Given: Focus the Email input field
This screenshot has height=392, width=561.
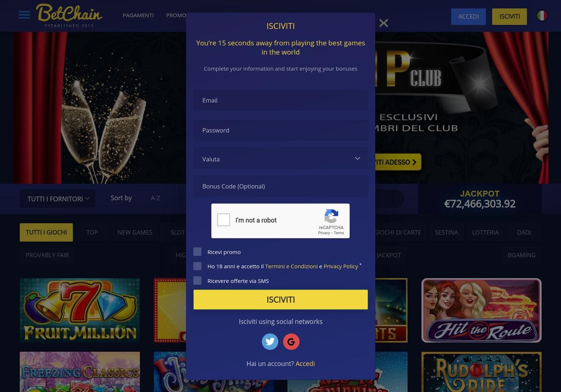Looking at the screenshot, I should click(280, 100).
